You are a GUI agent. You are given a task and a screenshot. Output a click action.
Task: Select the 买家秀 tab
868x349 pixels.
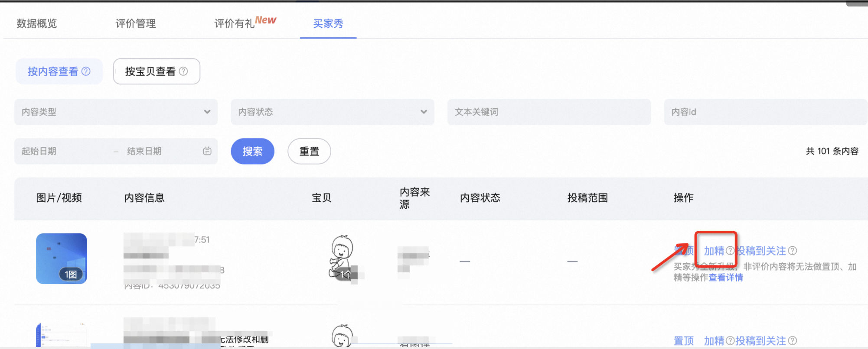coord(328,23)
